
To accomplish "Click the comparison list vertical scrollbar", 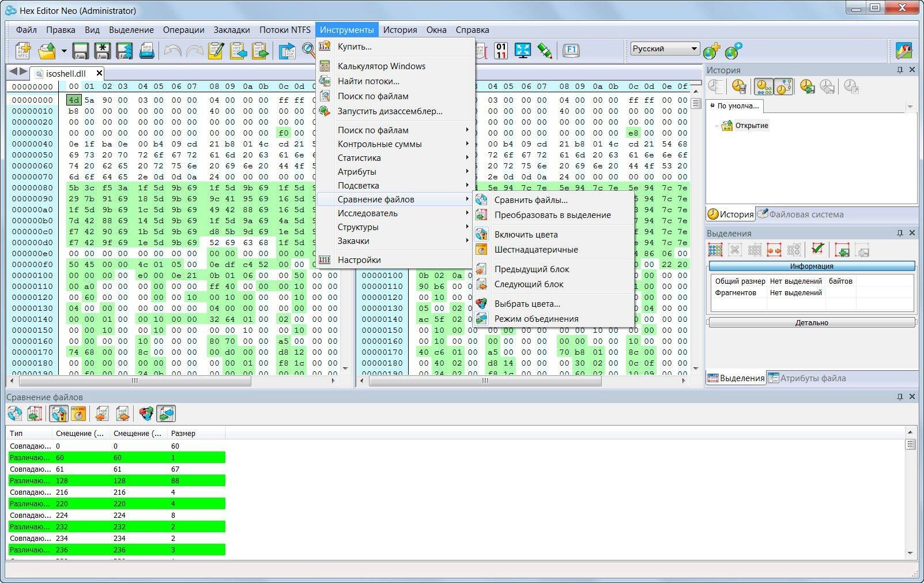I will coord(910,492).
